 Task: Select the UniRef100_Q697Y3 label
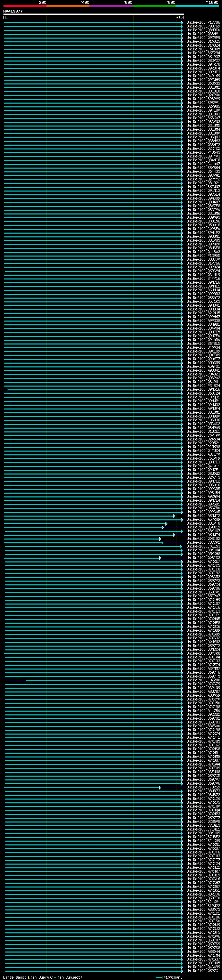coord(203,581)
